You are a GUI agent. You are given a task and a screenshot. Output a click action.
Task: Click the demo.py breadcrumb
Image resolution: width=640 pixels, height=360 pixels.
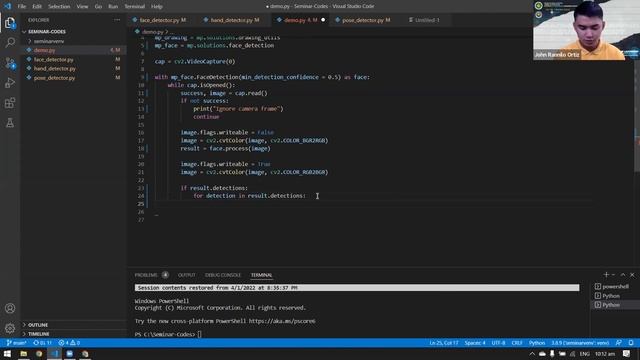pyautogui.click(x=152, y=31)
